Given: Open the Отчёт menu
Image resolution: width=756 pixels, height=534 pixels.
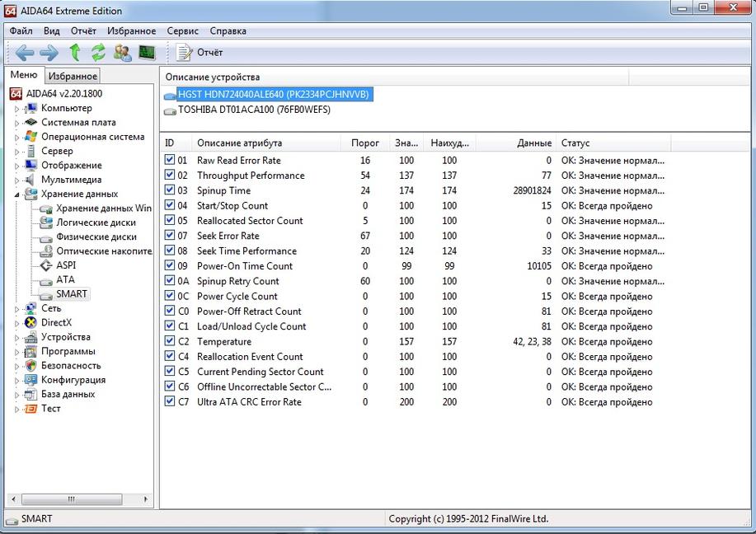Looking at the screenshot, I should [x=83, y=30].
